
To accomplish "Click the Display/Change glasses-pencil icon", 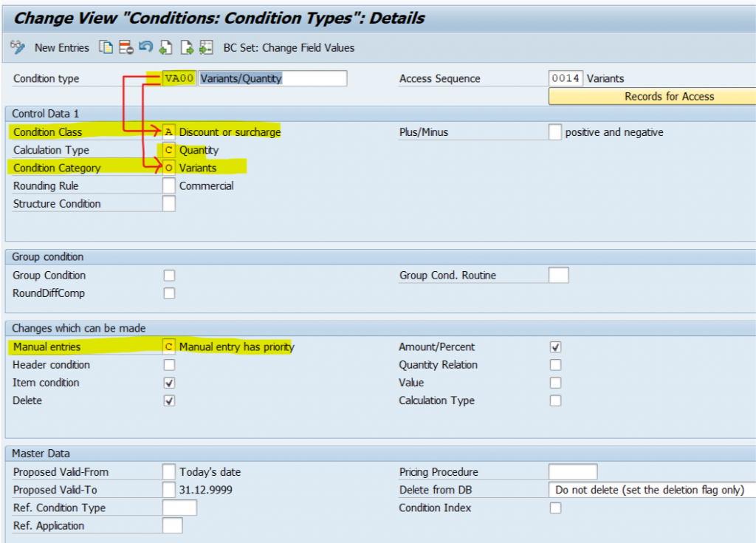I will 18,47.
